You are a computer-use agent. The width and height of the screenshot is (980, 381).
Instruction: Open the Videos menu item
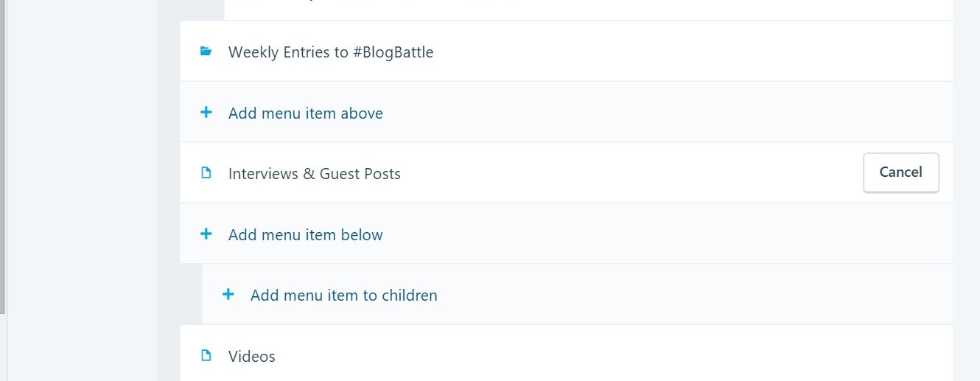point(252,357)
